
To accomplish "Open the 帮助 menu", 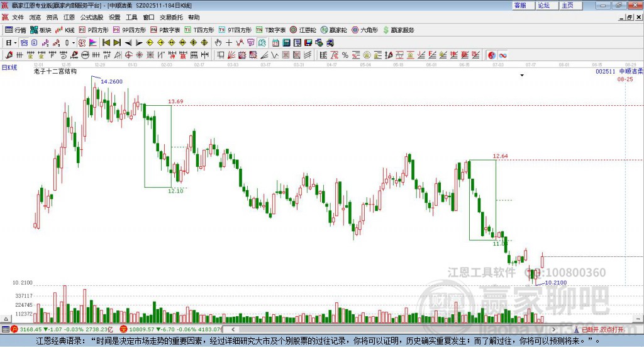I will (194, 17).
